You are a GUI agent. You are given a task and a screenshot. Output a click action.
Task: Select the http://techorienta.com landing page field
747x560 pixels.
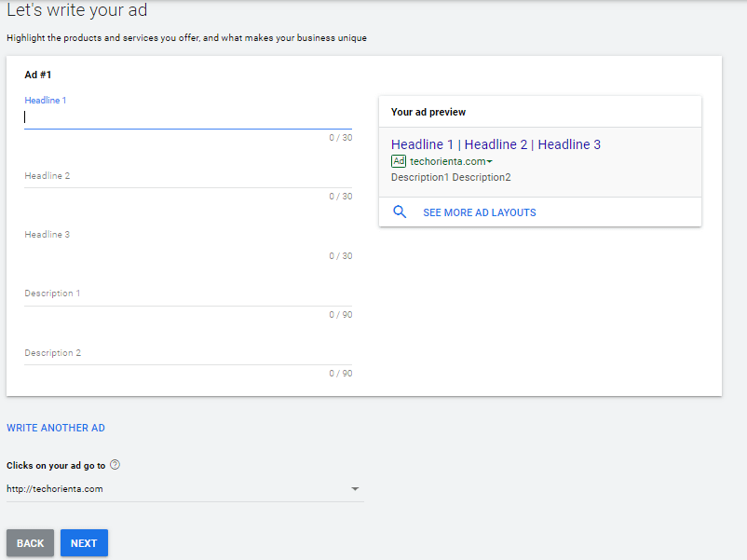177,488
